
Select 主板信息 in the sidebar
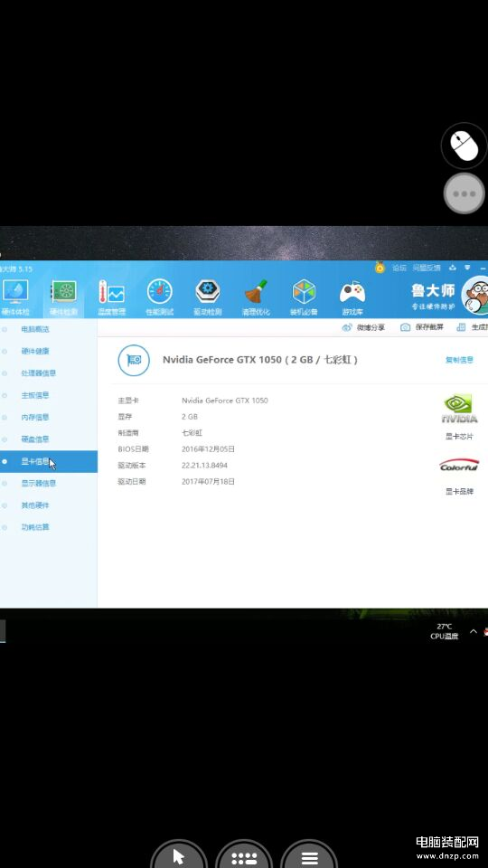click(x=35, y=395)
